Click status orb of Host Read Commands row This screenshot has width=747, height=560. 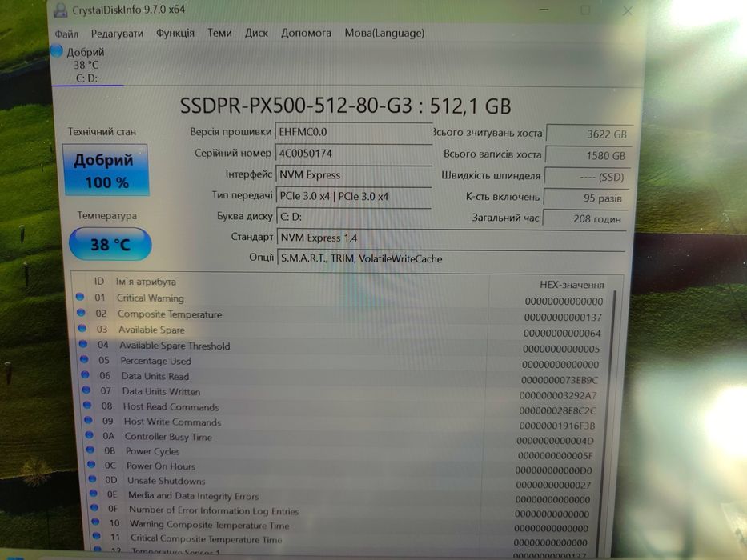click(87, 406)
